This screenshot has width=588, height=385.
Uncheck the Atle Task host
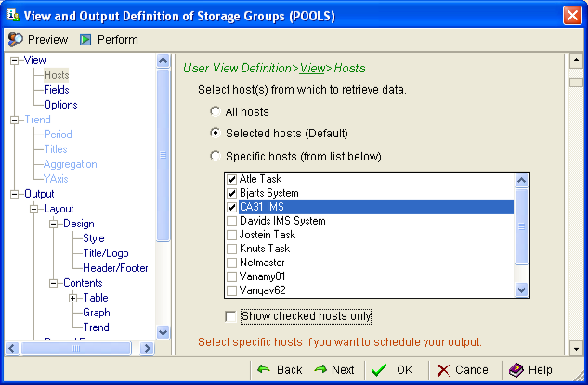coord(231,179)
